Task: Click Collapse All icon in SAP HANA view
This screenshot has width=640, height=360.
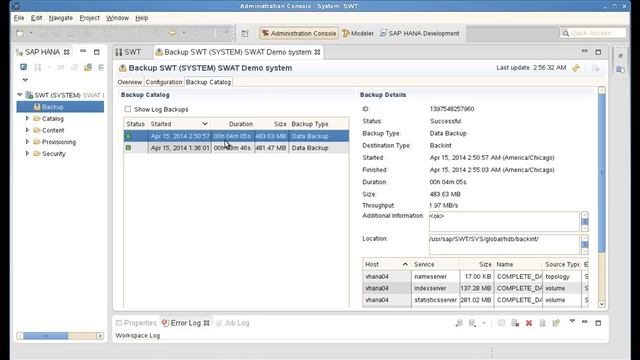Action: click(x=101, y=67)
